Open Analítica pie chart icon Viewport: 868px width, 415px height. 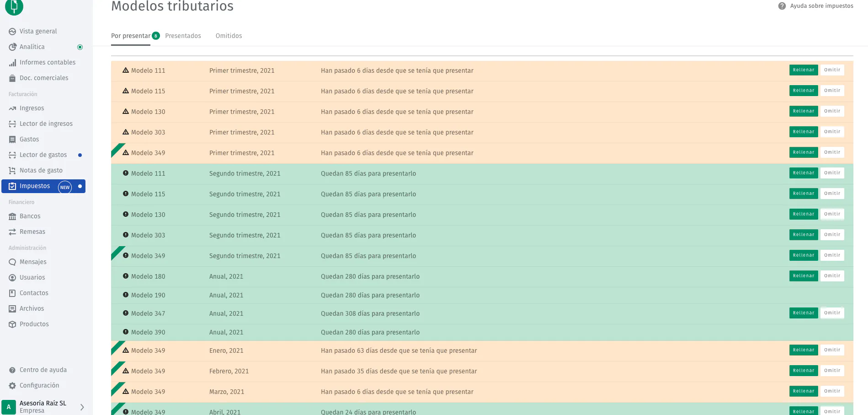click(x=12, y=47)
